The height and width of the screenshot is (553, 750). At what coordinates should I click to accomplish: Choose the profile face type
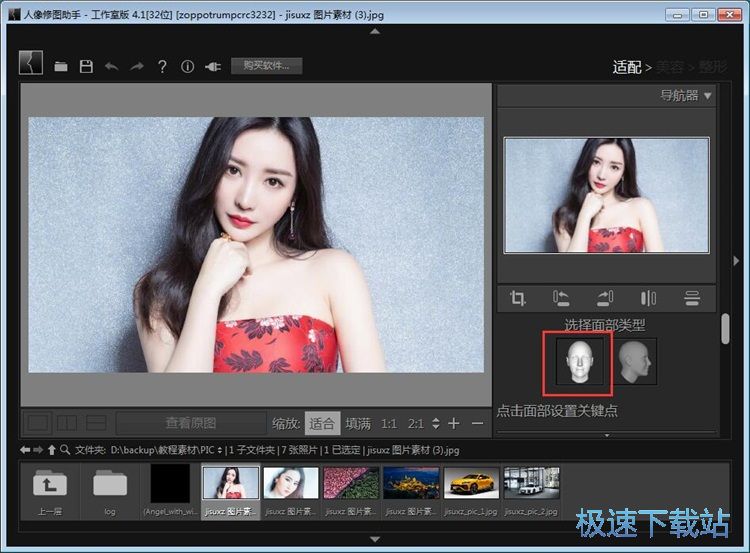[634, 361]
